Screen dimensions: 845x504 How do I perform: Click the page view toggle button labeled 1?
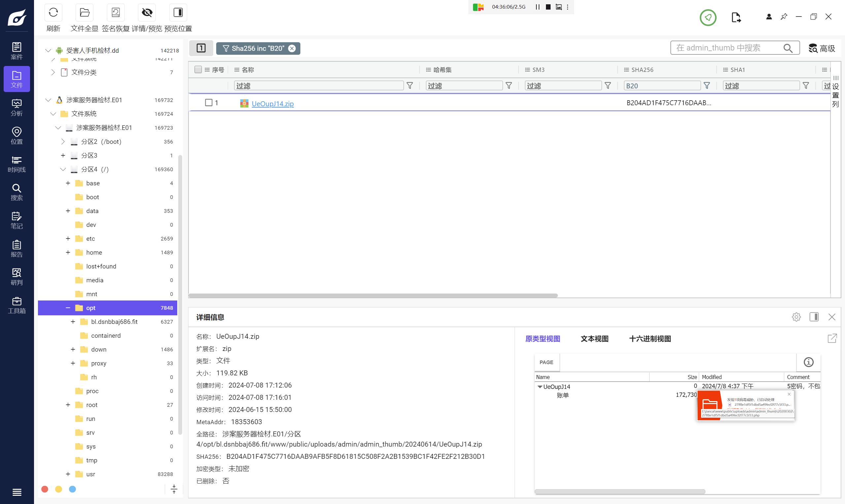(201, 48)
